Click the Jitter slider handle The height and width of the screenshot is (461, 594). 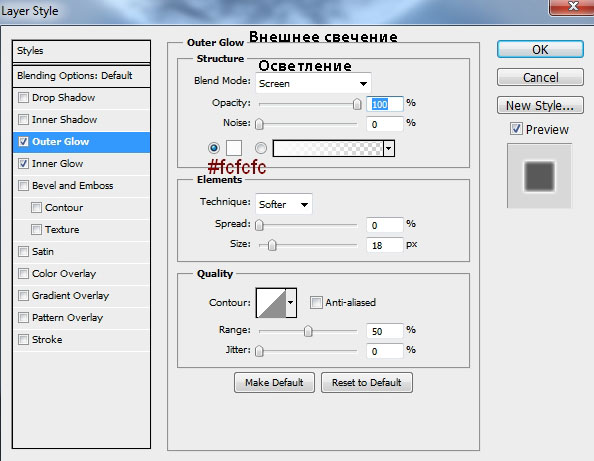(x=259, y=351)
